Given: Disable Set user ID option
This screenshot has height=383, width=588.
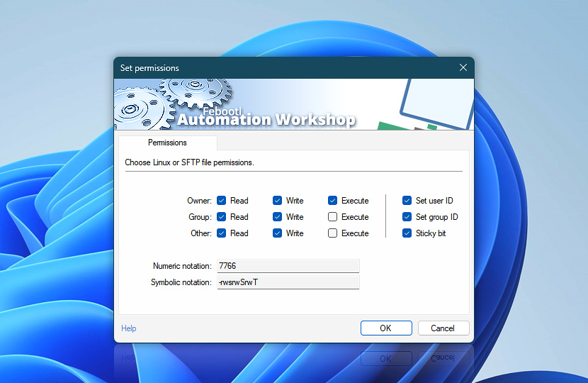Looking at the screenshot, I should click(407, 201).
